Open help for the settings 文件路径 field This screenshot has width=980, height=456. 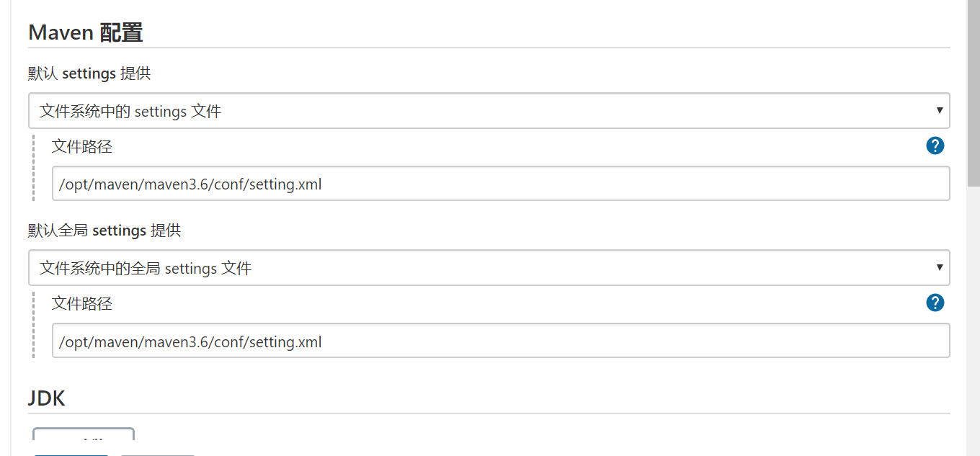935,146
